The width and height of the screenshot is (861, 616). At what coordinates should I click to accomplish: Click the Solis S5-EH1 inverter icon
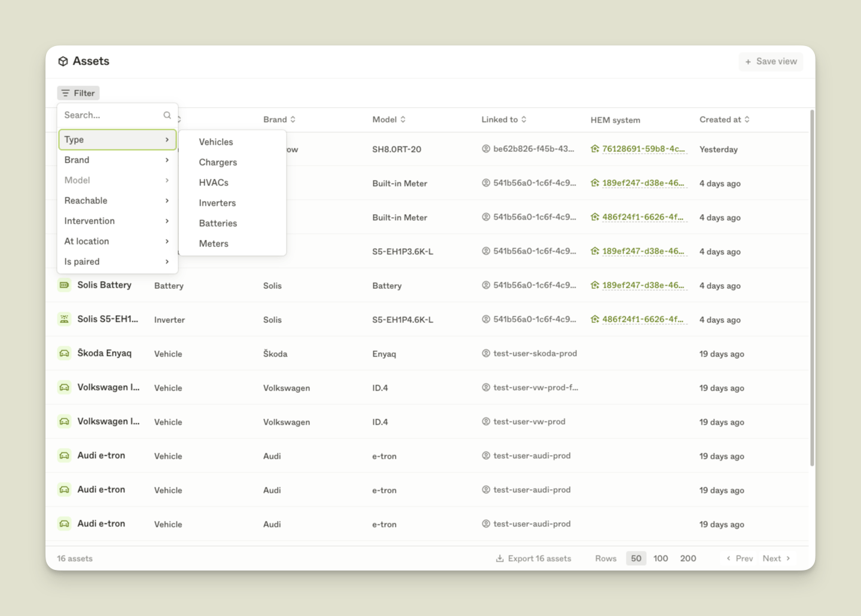coord(64,319)
